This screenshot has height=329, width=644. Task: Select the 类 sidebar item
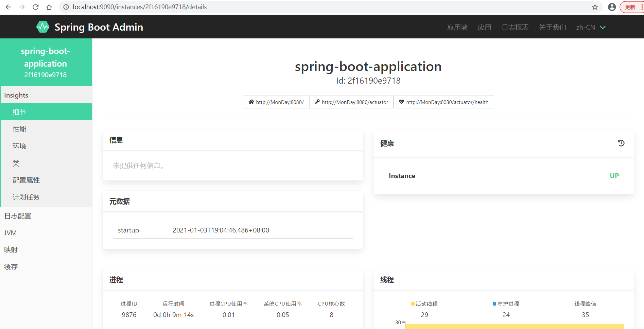coord(46,163)
